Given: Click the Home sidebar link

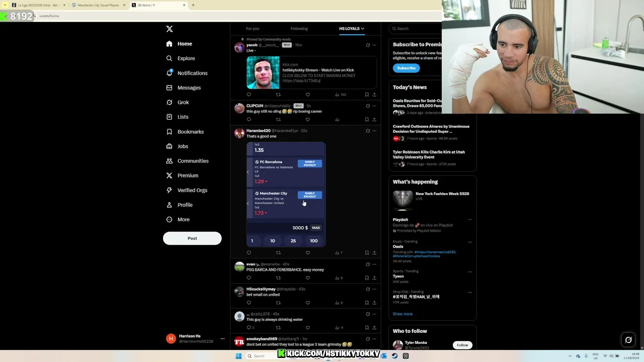Looking at the screenshot, I should (x=179, y=44).
